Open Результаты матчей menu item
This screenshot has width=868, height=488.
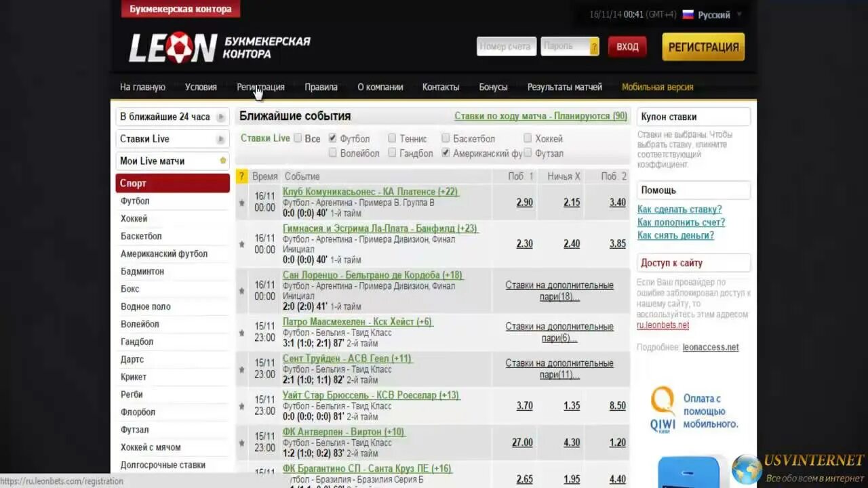coord(565,87)
